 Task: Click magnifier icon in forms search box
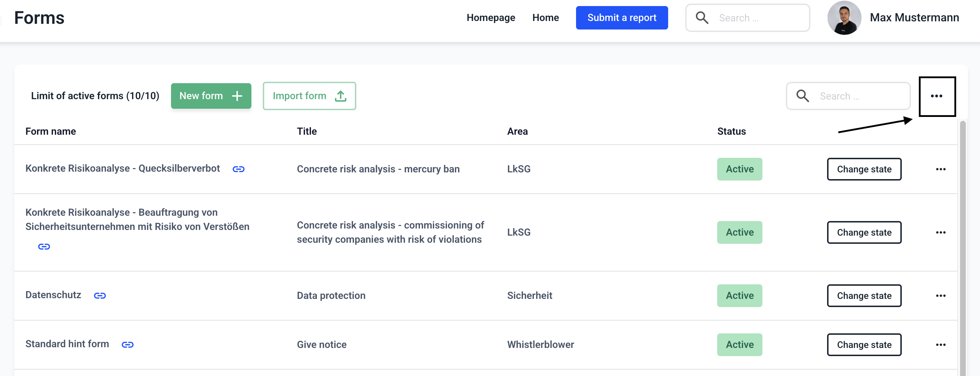[x=802, y=96]
